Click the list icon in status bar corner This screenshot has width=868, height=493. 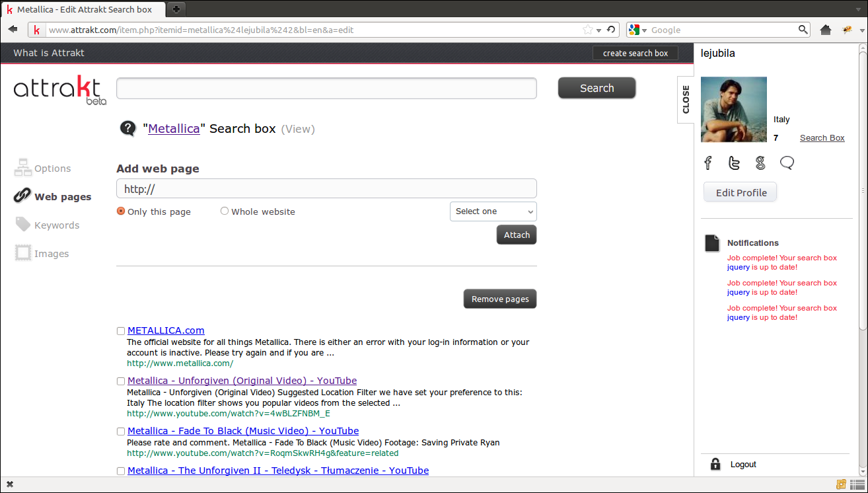(x=857, y=484)
